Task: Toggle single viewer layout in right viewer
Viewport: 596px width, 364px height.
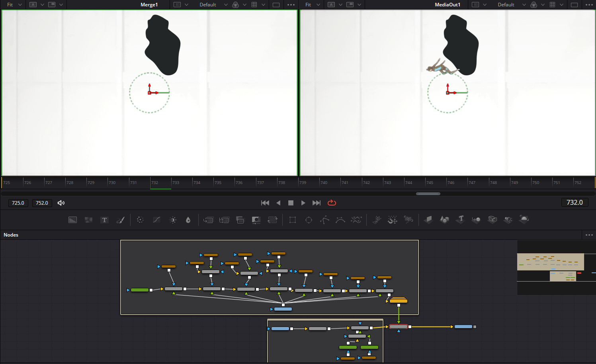Action: pos(574,5)
